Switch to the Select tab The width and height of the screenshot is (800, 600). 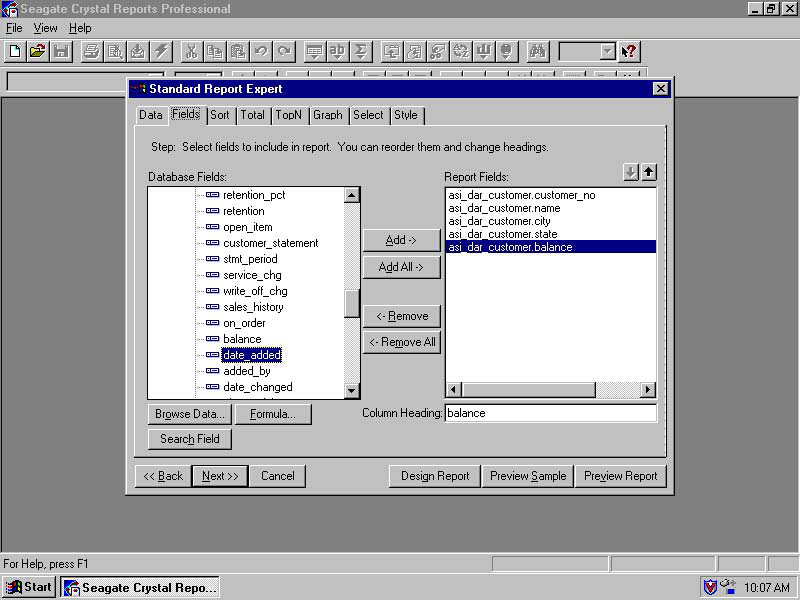(368, 115)
